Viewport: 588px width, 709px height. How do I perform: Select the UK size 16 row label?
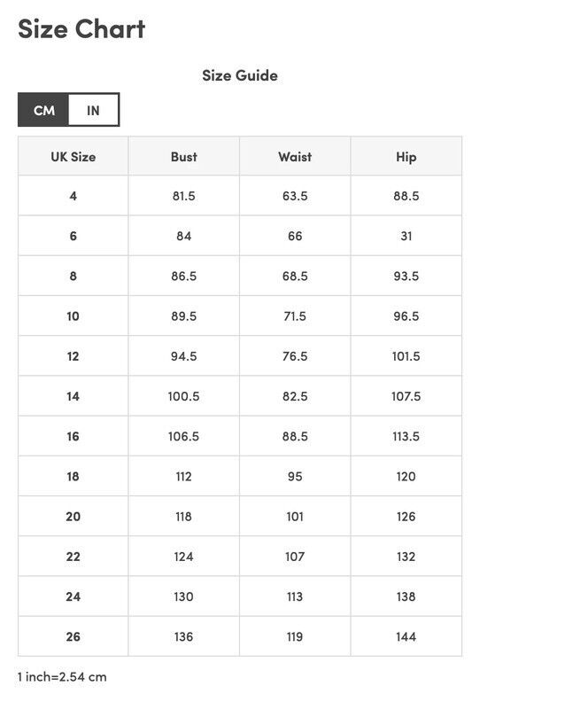73,436
